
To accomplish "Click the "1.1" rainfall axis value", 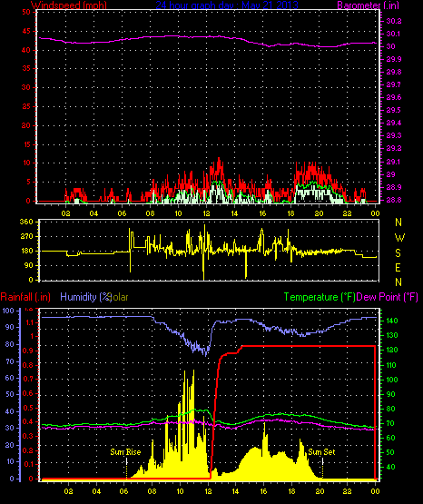I will tap(29, 322).
